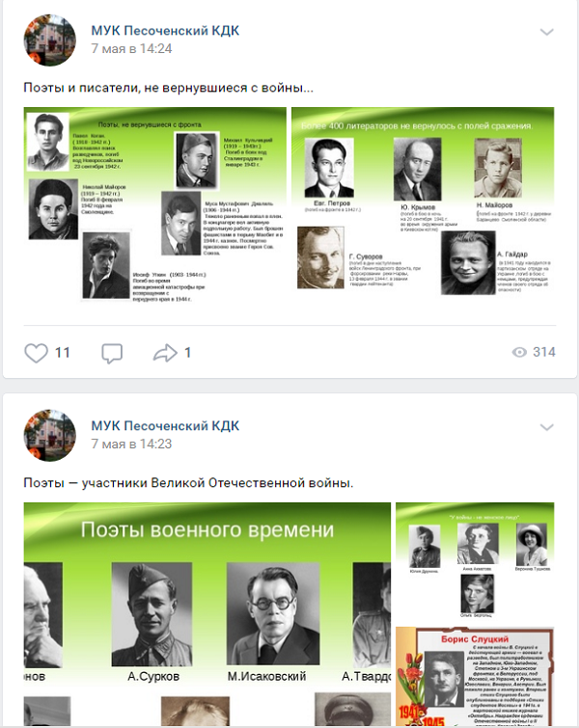Open the '7 мая в 14:24' timestamp

pyautogui.click(x=131, y=49)
